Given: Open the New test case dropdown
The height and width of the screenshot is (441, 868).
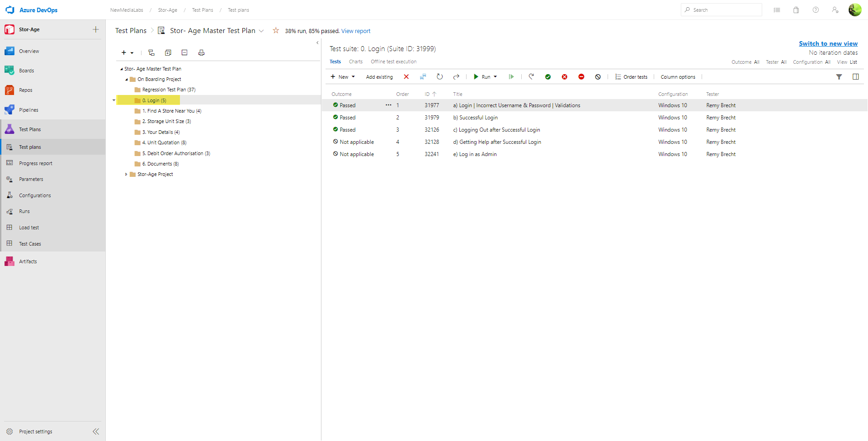Looking at the screenshot, I should 343,77.
